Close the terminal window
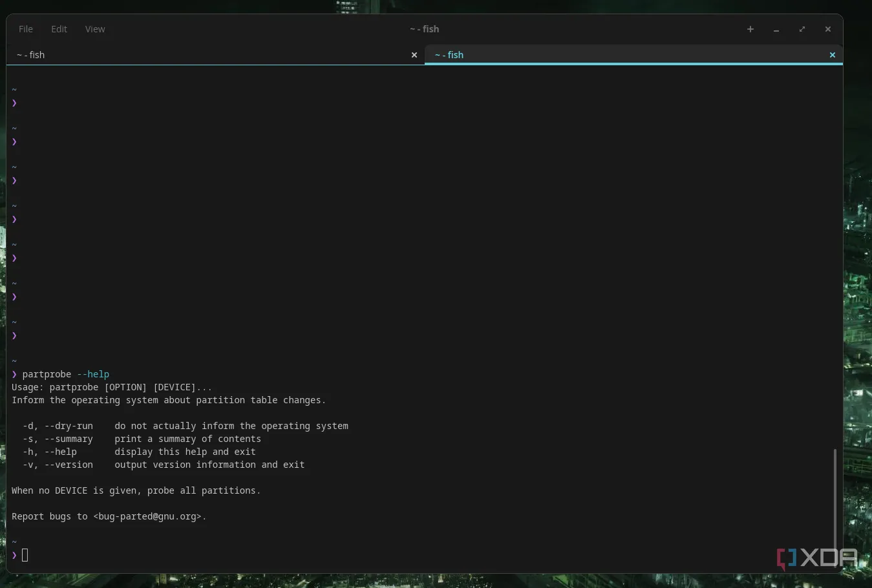Image resolution: width=872 pixels, height=588 pixels. click(828, 29)
